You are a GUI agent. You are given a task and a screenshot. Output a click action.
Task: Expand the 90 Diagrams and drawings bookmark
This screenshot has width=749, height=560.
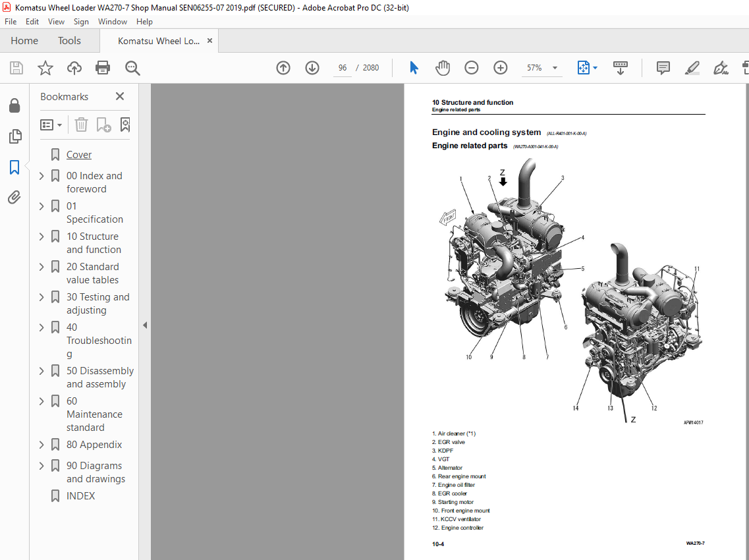[42, 466]
